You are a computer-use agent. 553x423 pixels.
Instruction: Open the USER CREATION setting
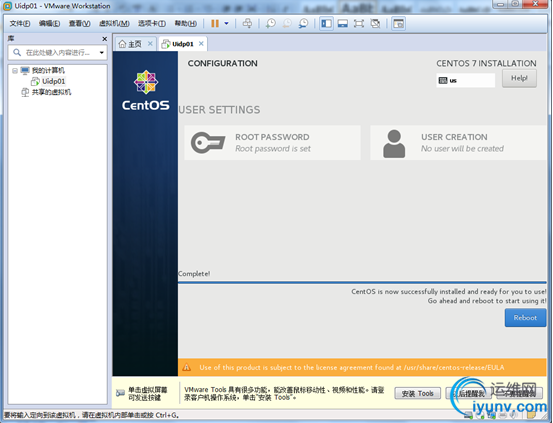(458, 143)
